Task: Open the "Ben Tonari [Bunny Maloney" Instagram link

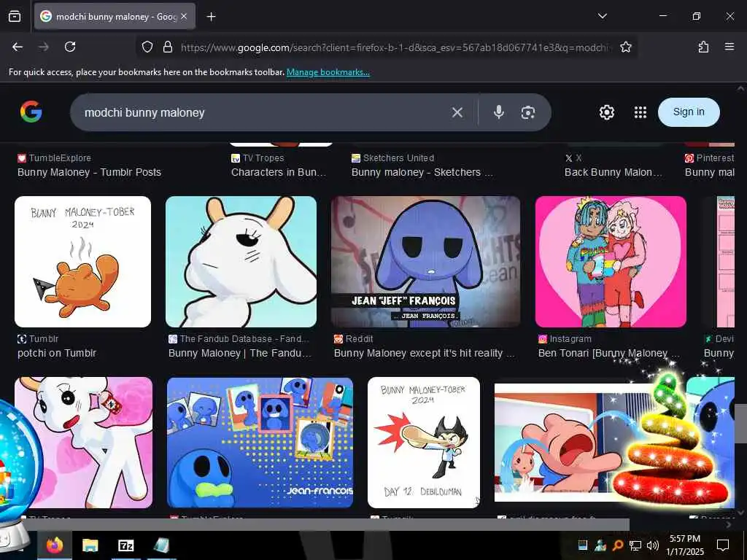Action: tap(609, 354)
